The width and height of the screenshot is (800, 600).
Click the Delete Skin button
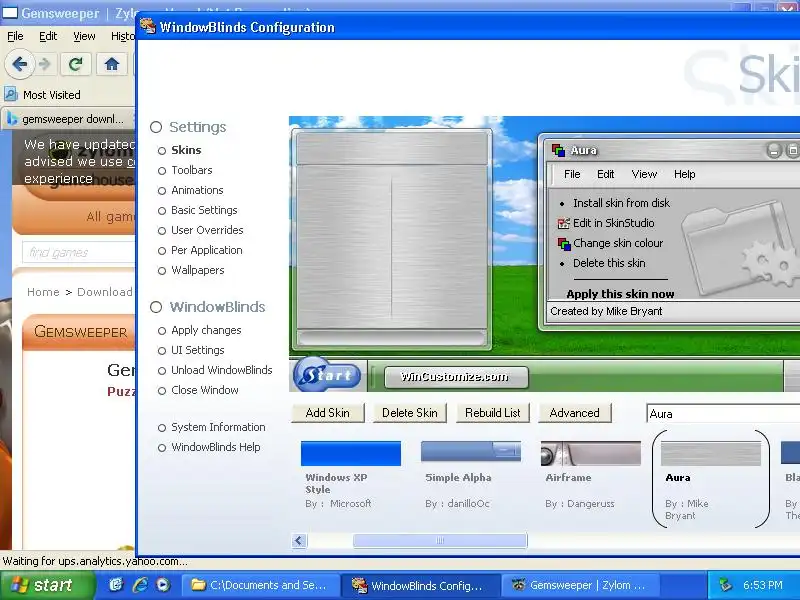410,413
